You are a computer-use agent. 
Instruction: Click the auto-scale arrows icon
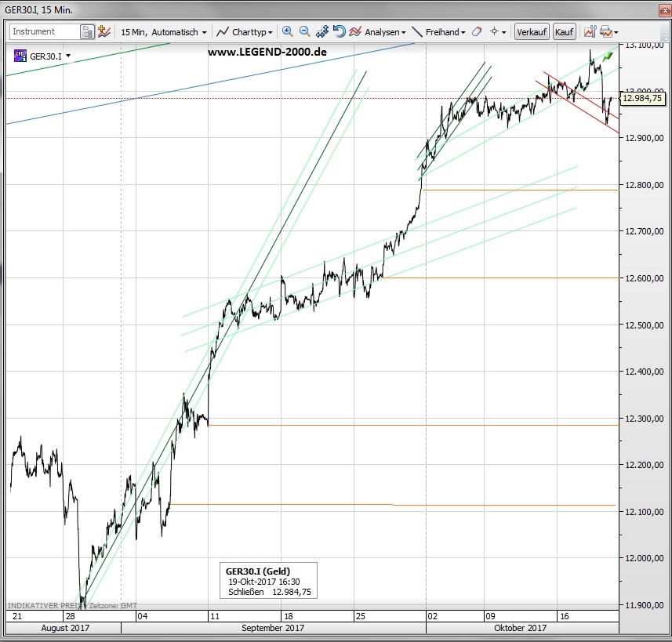322,31
